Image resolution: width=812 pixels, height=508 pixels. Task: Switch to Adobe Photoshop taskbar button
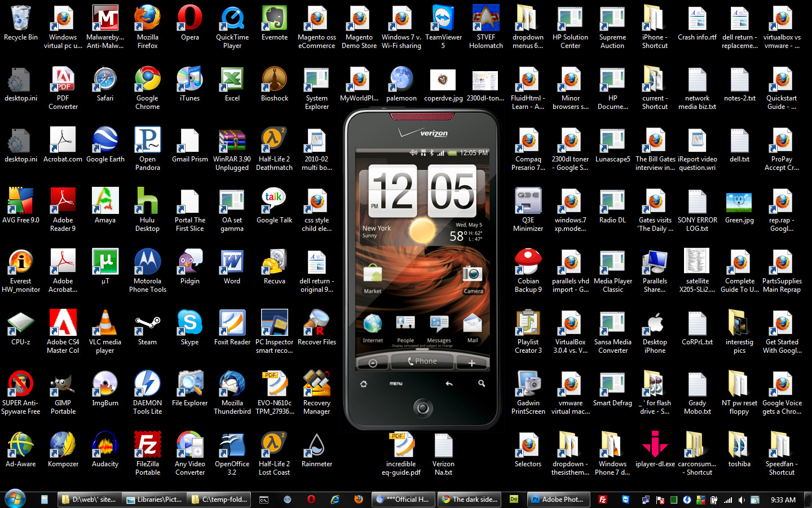[x=559, y=500]
